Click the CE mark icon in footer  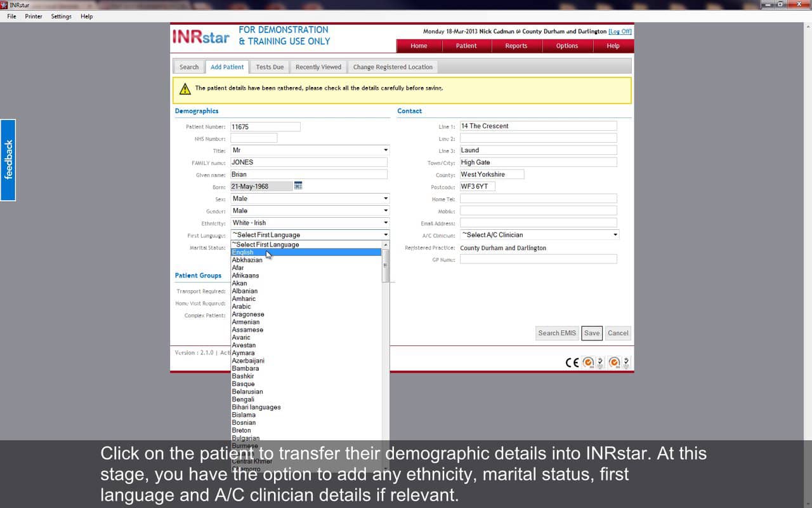click(572, 363)
